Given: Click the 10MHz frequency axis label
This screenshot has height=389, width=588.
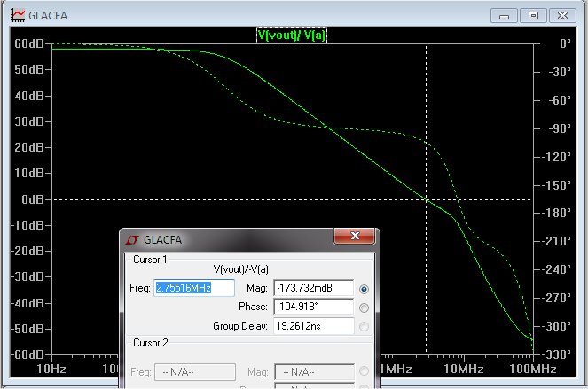Looking at the screenshot, I should [464, 370].
